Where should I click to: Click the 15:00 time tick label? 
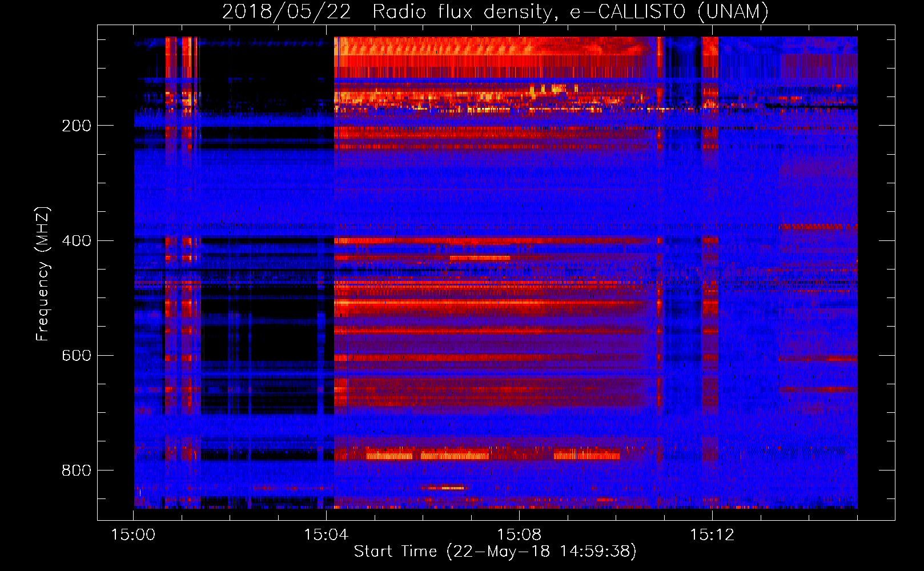tap(133, 535)
